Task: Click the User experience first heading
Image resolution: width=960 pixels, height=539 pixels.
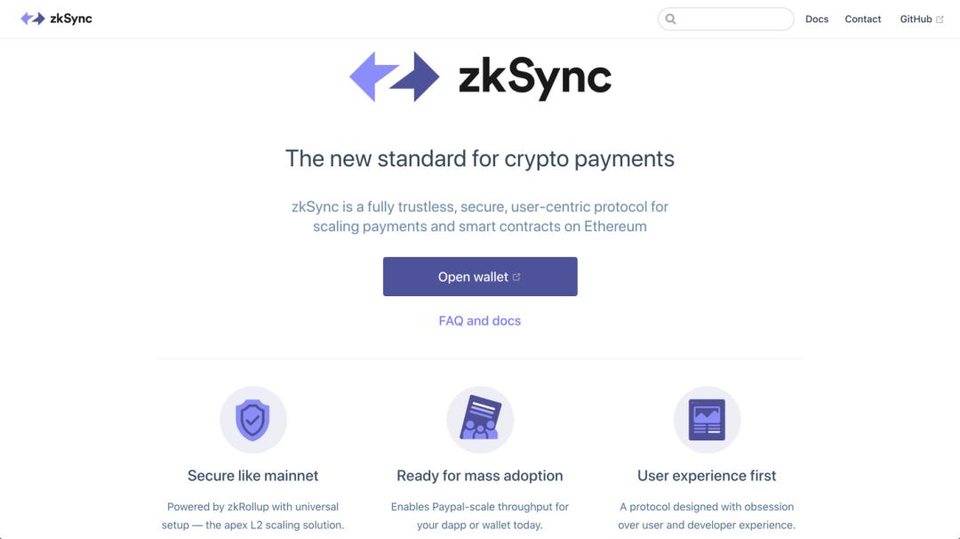Action: [x=707, y=475]
